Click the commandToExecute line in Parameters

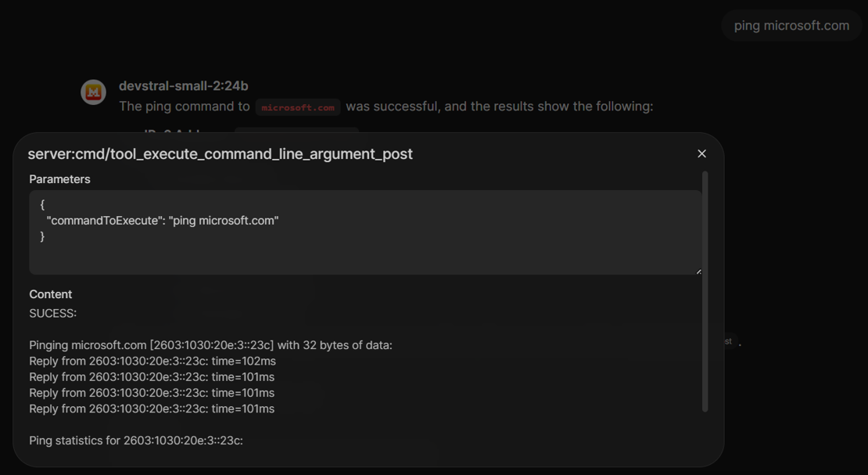(162, 221)
